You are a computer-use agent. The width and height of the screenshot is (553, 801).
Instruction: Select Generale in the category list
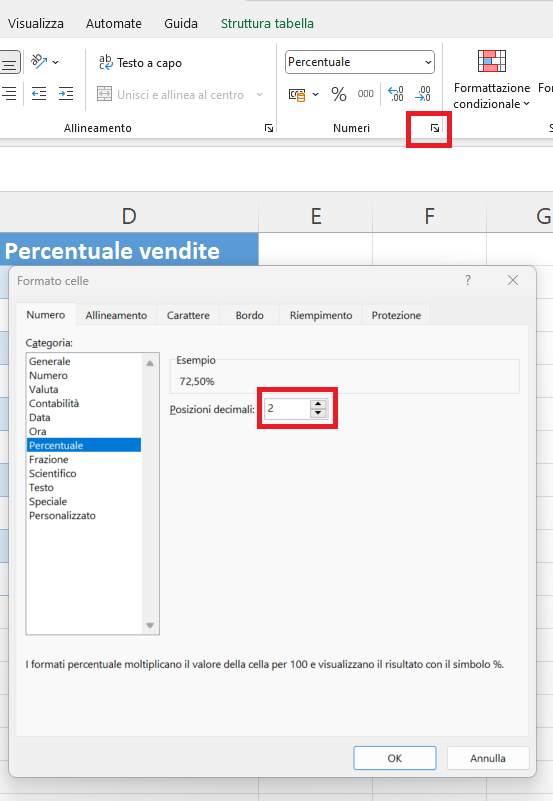[84, 361]
